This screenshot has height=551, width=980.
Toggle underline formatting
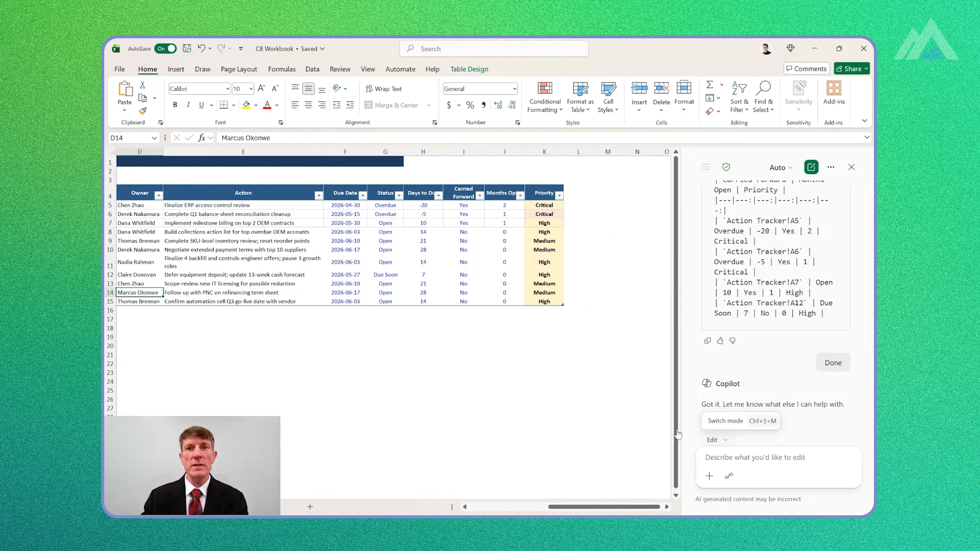pos(201,105)
